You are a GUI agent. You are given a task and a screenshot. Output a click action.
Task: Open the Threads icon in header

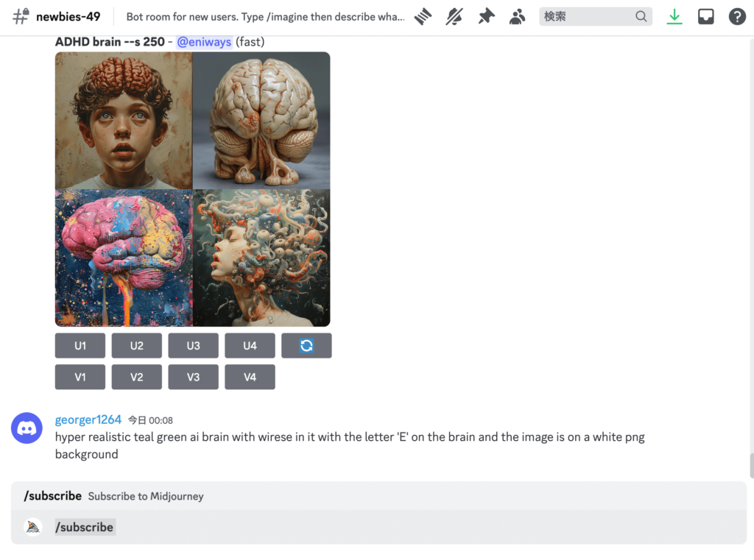423,17
